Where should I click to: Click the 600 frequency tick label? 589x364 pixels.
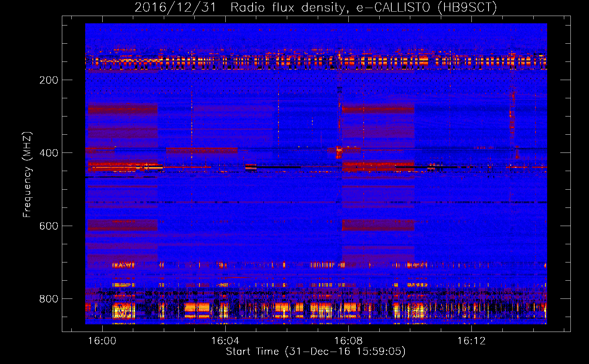pyautogui.click(x=49, y=226)
